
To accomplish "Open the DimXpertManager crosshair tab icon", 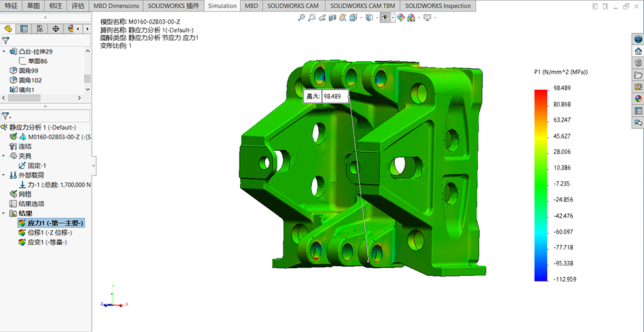I will pos(55,29).
